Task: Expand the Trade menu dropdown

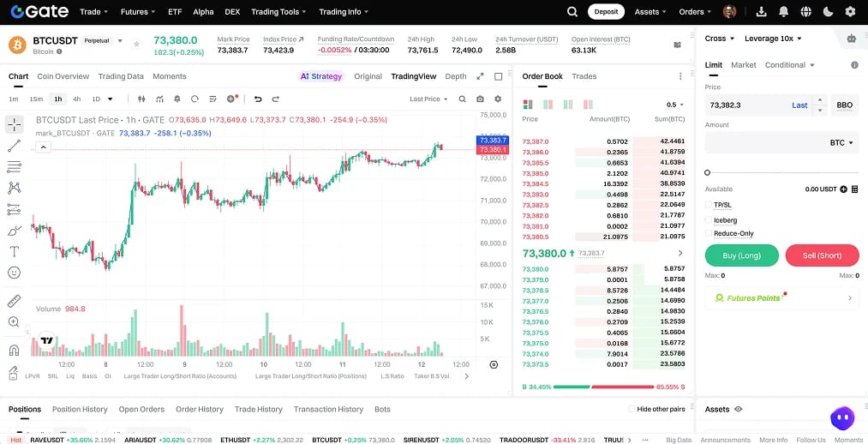Action: click(x=94, y=12)
